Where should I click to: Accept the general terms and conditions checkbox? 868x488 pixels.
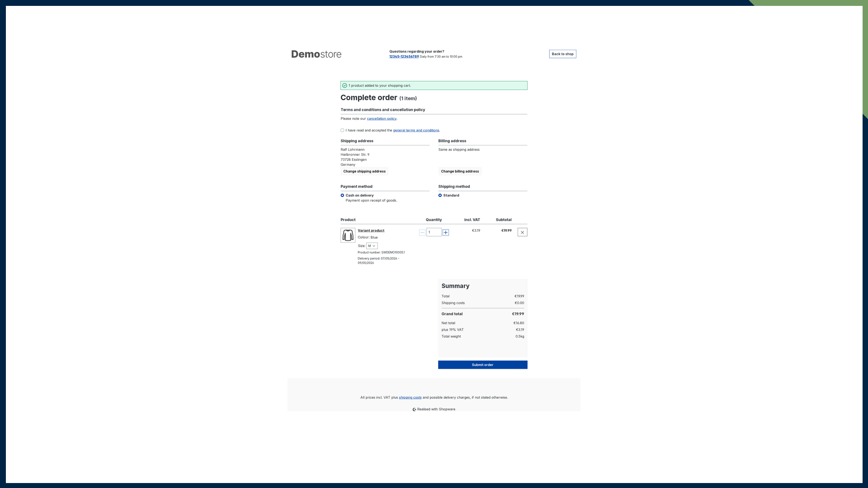[x=342, y=130]
